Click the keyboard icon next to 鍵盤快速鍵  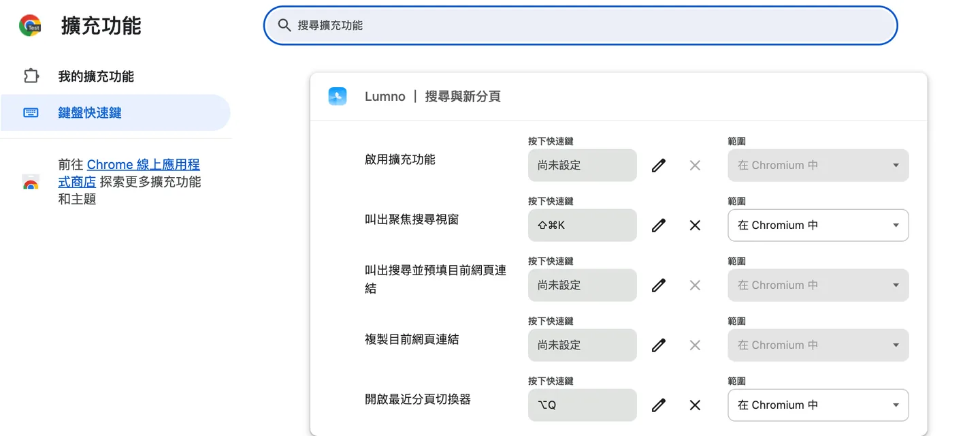click(31, 112)
